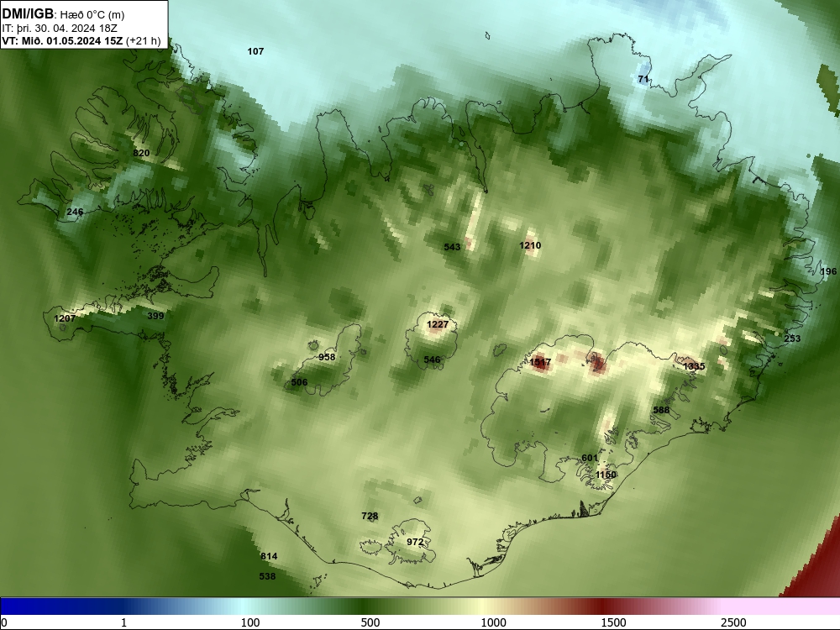Click the colour scale label 100
The height and width of the screenshot is (630, 840).
[x=250, y=622]
